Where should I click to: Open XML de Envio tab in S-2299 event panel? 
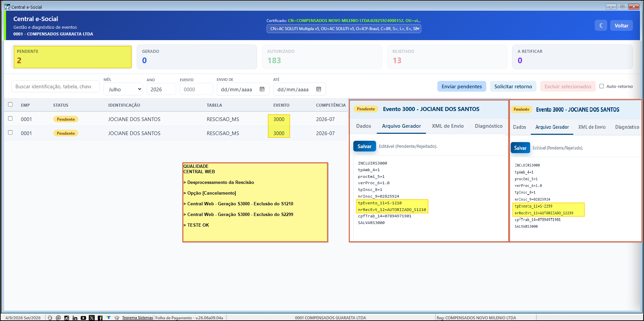tap(592, 127)
